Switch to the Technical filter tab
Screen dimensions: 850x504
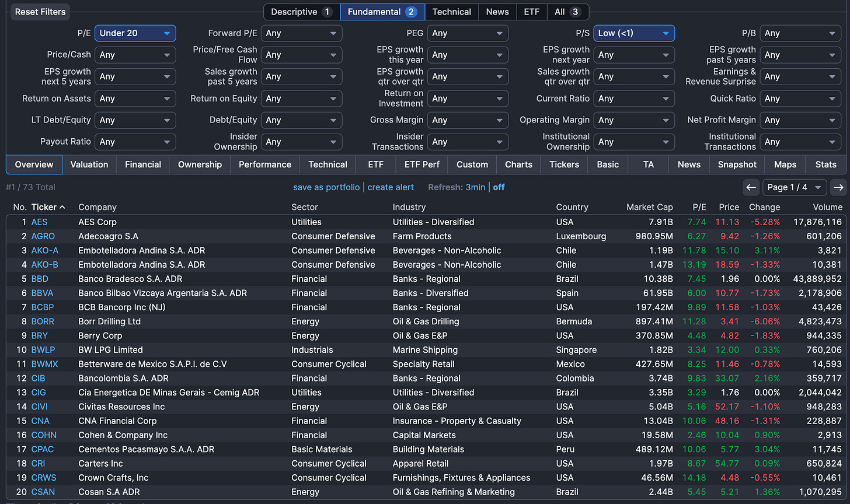tap(451, 12)
